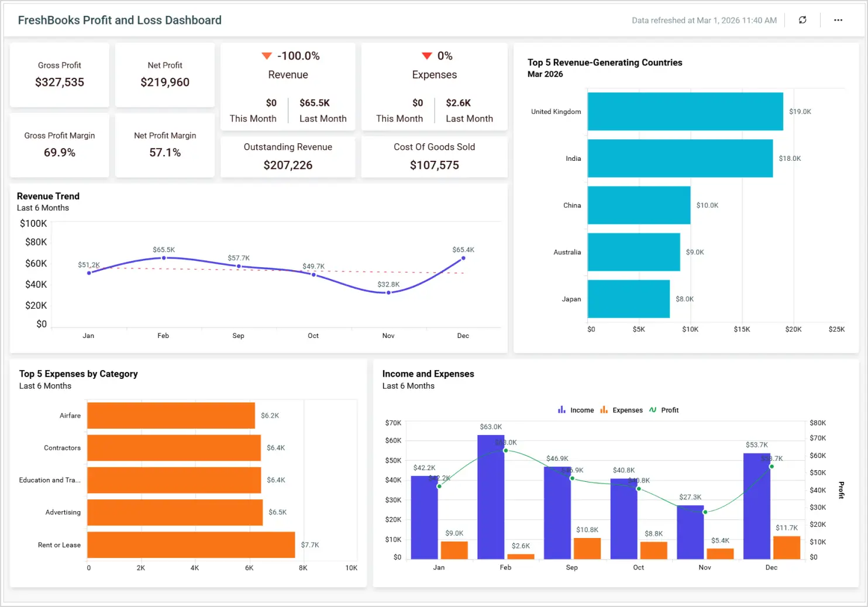Select the Education and Training expense bar
868x607 pixels.
[x=174, y=480]
